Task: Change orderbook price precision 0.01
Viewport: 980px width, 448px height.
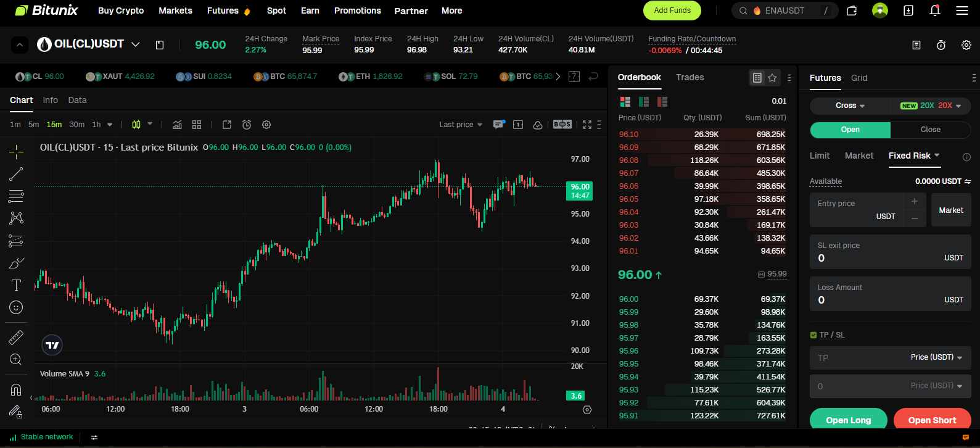Action: coord(779,101)
